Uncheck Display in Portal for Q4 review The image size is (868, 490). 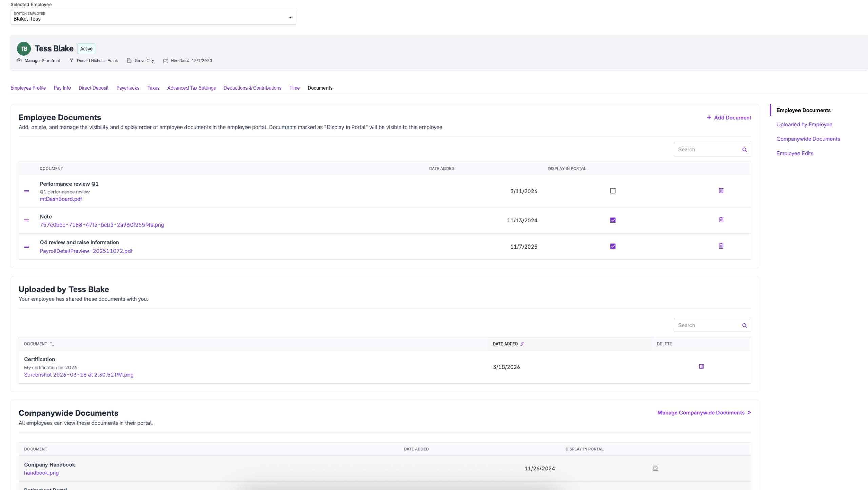(x=613, y=247)
